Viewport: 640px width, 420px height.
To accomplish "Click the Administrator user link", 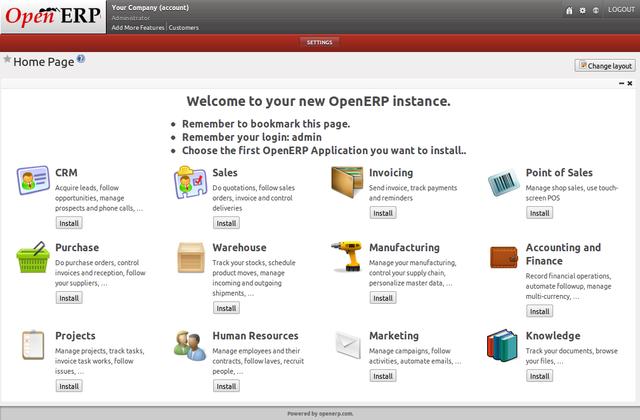I will coord(131,18).
